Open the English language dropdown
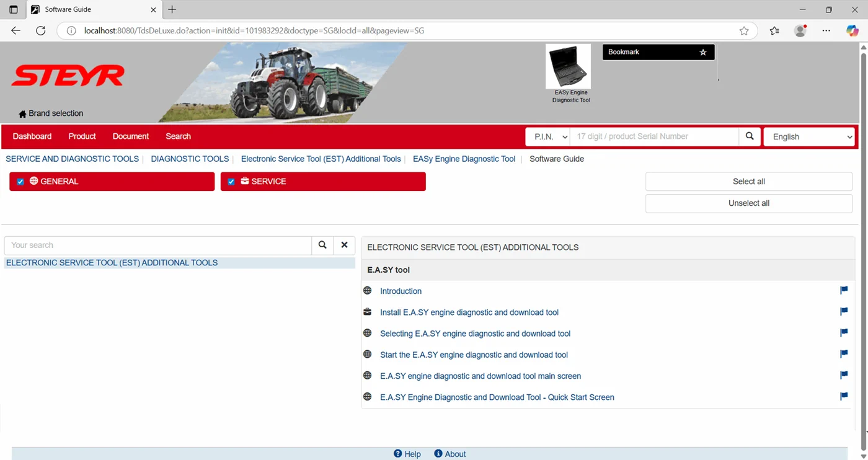Image resolution: width=868 pixels, height=460 pixels. point(810,136)
